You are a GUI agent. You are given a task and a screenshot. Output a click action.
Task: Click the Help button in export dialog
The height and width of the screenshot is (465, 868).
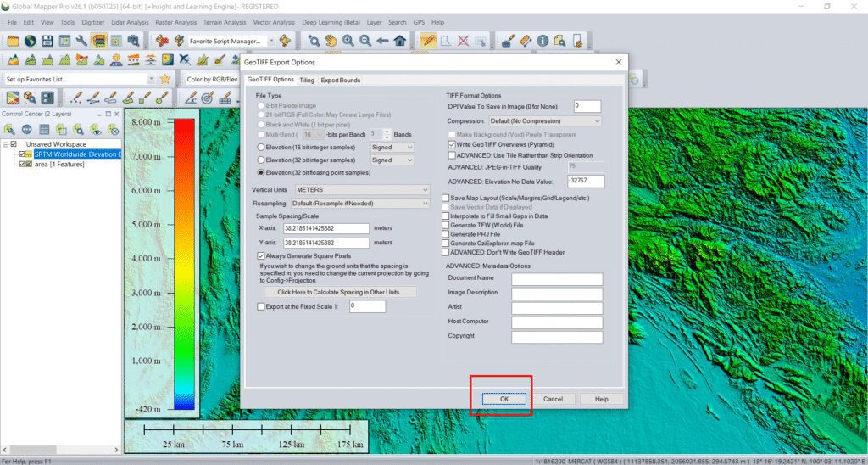pyautogui.click(x=601, y=399)
